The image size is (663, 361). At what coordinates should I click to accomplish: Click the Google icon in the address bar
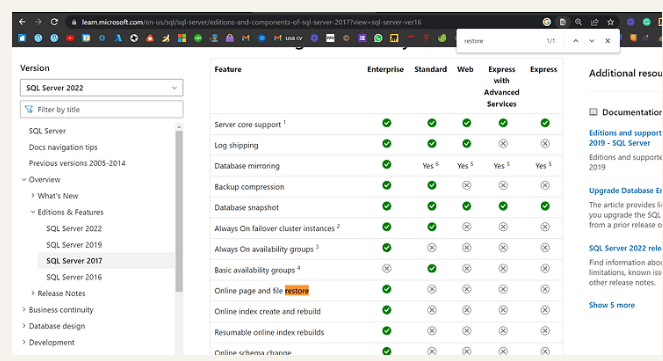click(547, 22)
